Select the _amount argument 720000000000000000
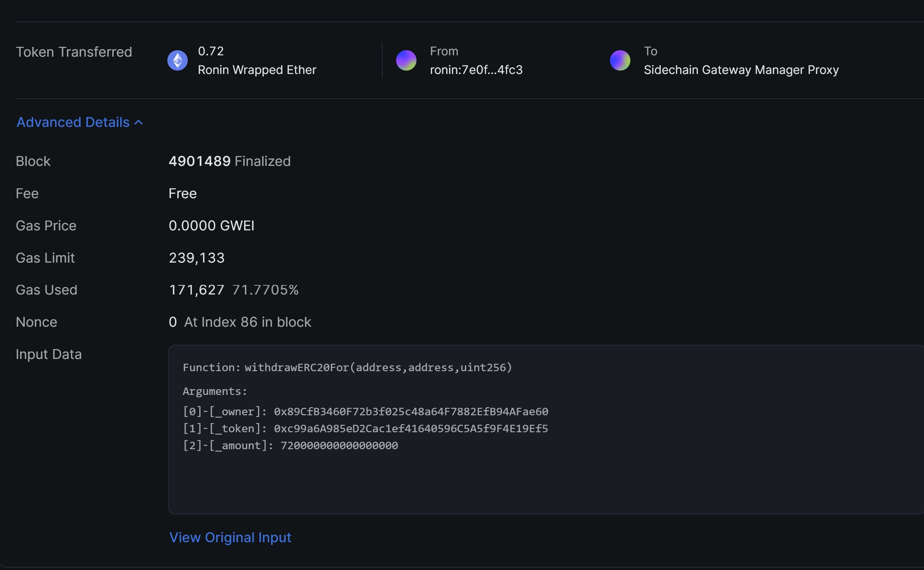924x570 pixels. (339, 445)
